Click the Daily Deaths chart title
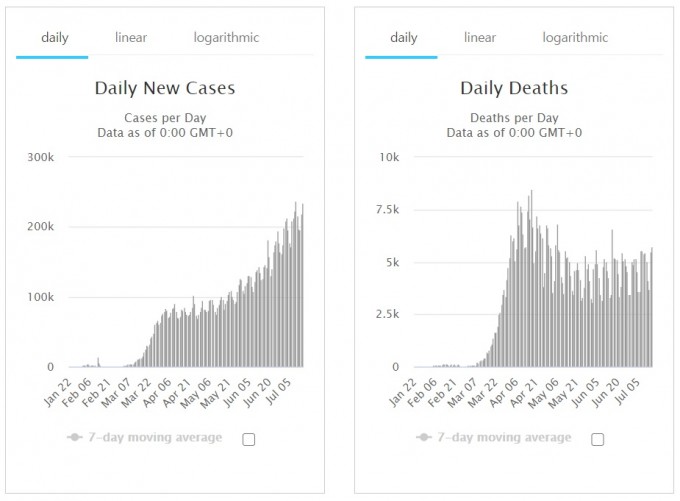Image resolution: width=680 pixels, height=501 pixels. (x=514, y=88)
